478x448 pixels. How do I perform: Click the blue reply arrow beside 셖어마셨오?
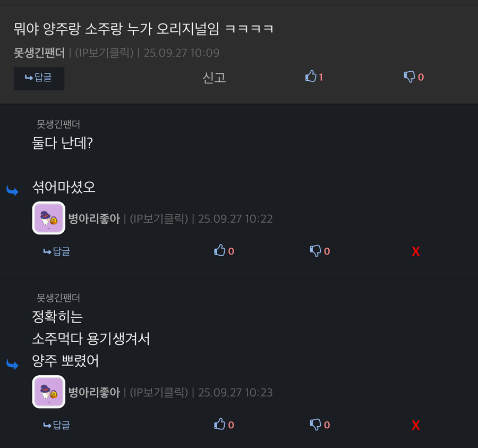coord(13,191)
